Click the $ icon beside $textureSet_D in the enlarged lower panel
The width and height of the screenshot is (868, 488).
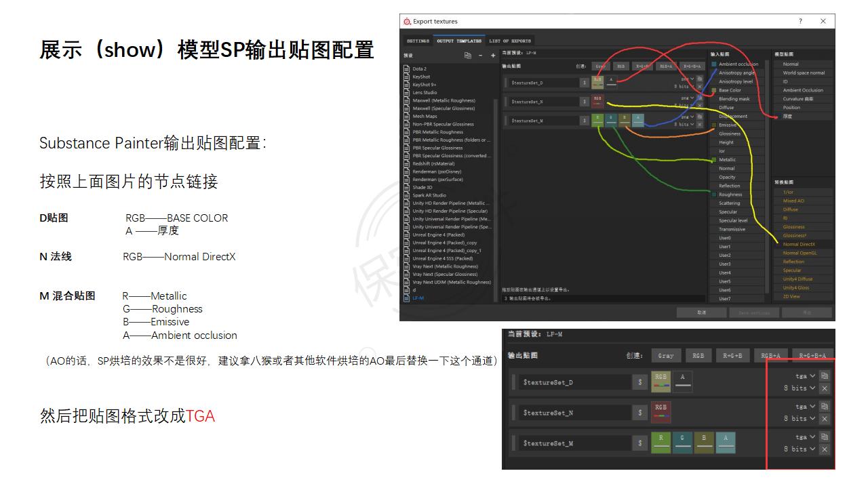(639, 382)
